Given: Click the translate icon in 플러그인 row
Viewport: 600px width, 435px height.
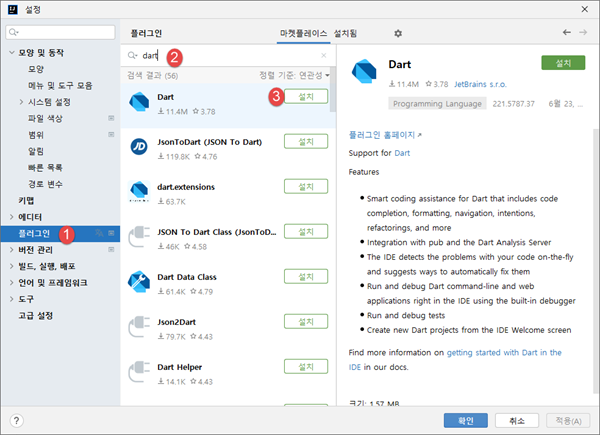Looking at the screenshot, I should [99, 233].
